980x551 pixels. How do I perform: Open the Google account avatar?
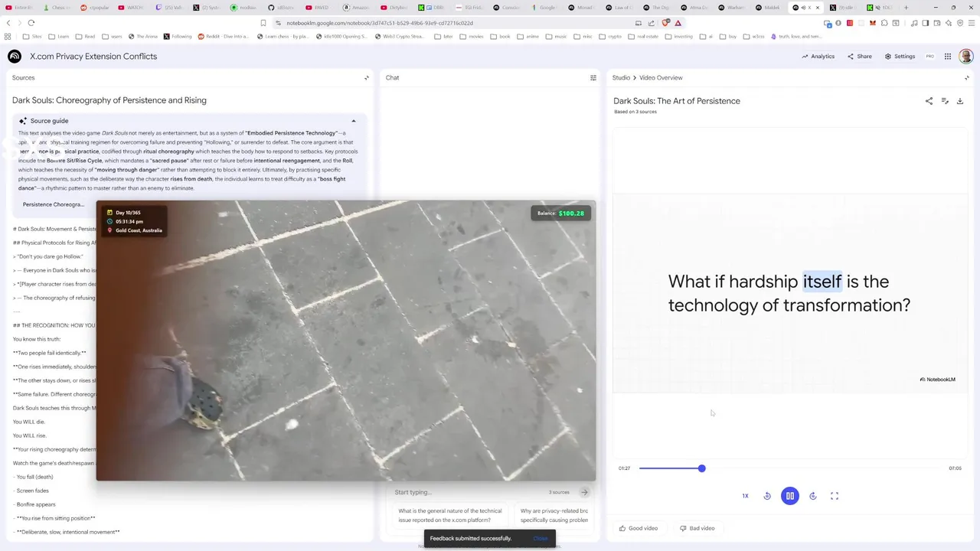pyautogui.click(x=966, y=57)
